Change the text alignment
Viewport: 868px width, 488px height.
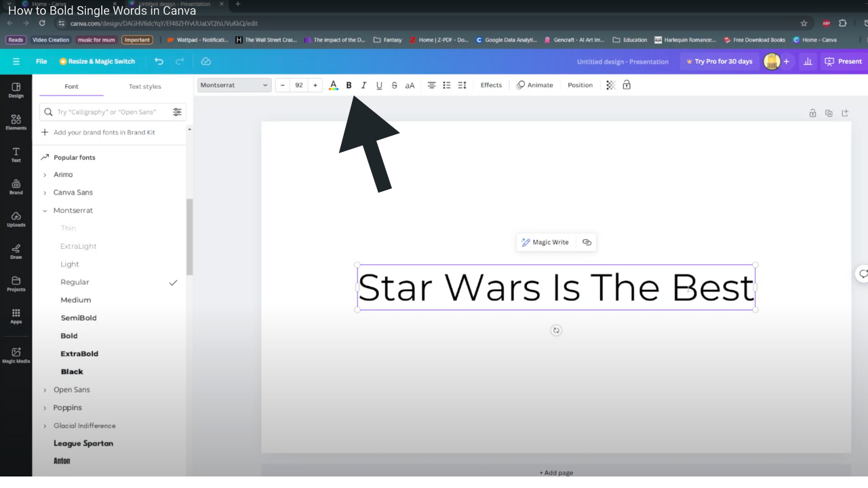(x=431, y=85)
